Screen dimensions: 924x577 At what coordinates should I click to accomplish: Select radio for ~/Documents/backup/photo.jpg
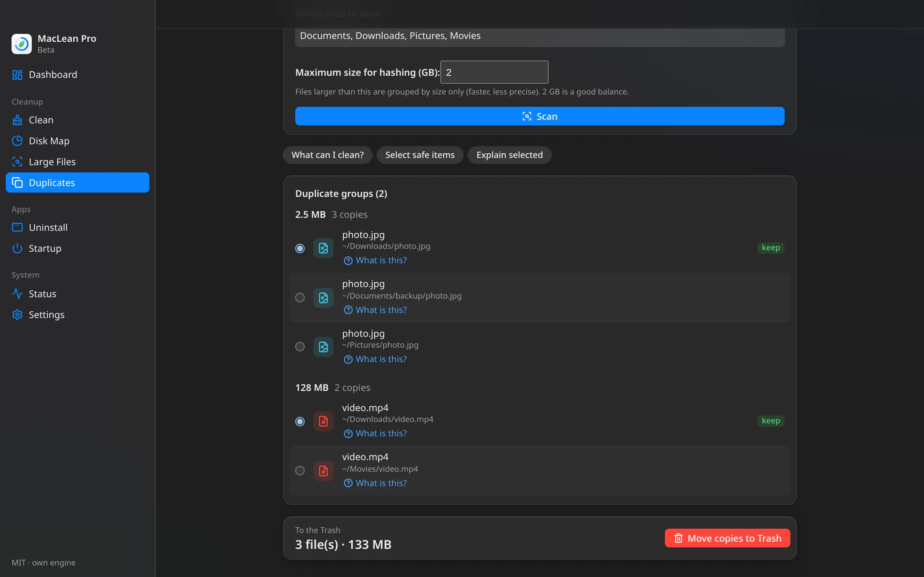pos(300,297)
